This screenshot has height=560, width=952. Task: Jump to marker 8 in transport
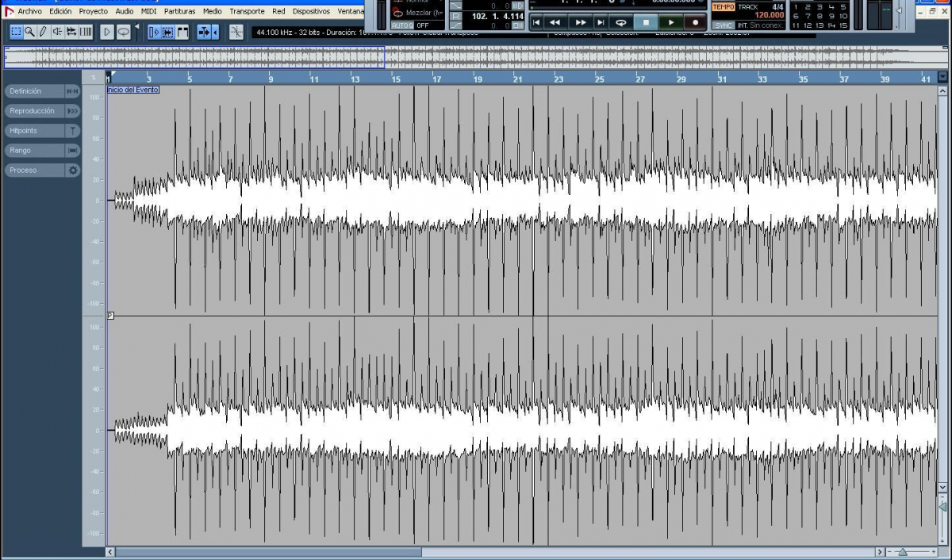point(820,16)
